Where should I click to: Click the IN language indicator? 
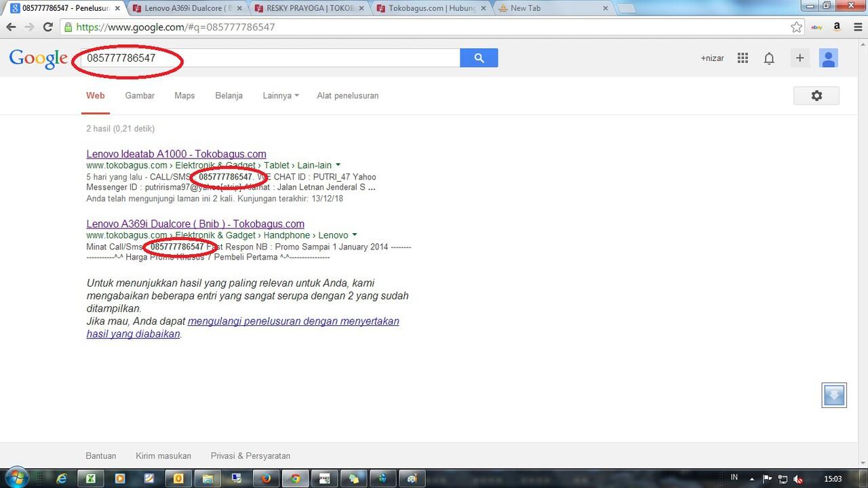(734, 478)
